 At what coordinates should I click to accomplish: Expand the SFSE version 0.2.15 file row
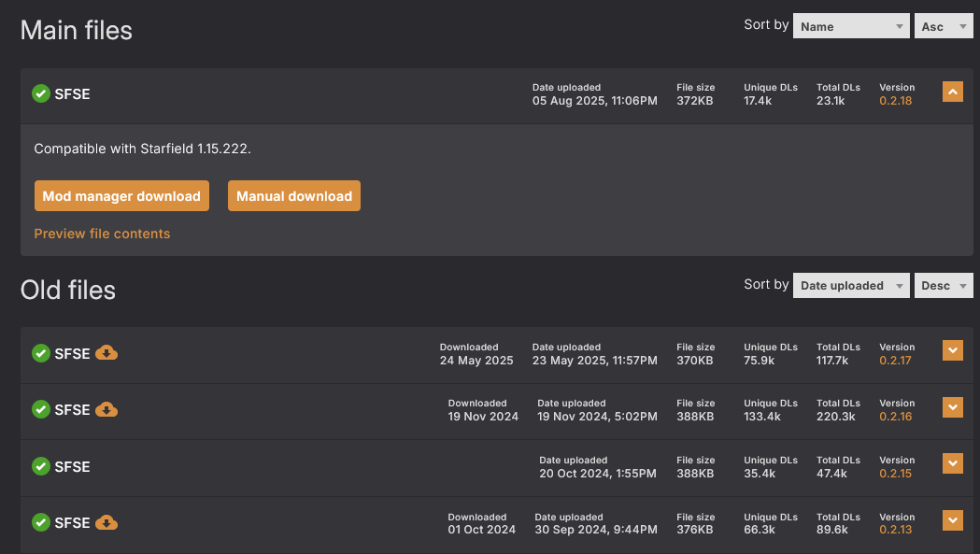click(x=952, y=463)
